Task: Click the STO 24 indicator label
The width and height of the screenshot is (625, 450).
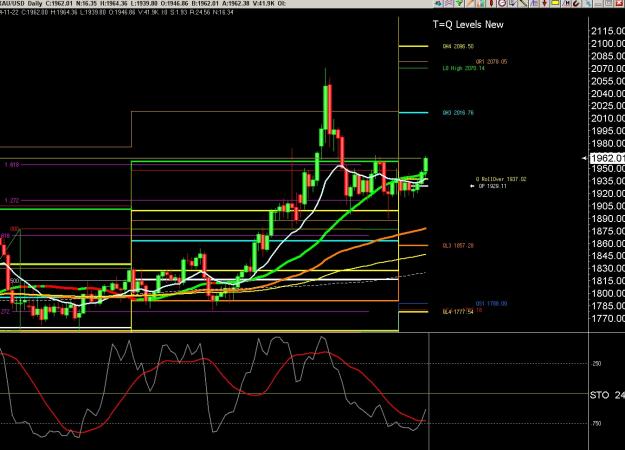Action: [607, 395]
